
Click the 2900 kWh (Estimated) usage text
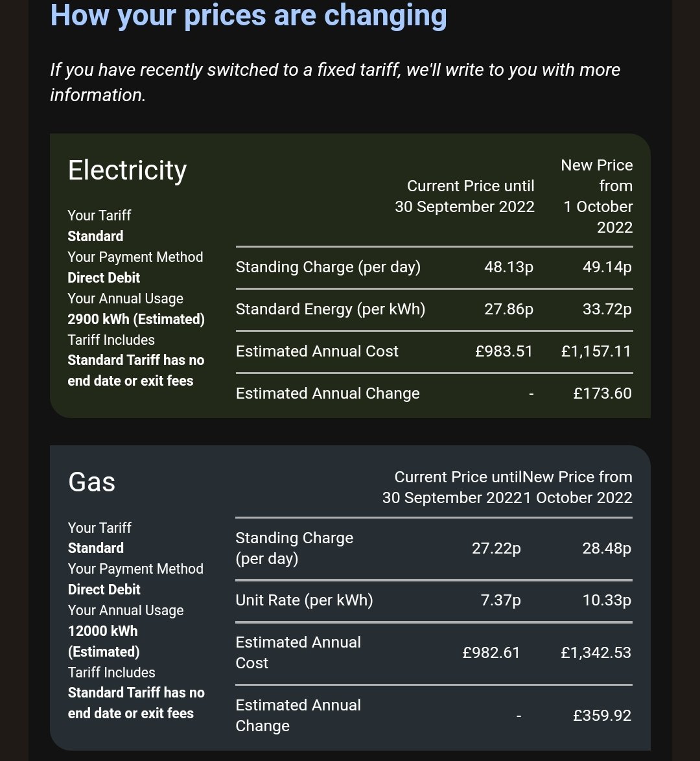136,320
